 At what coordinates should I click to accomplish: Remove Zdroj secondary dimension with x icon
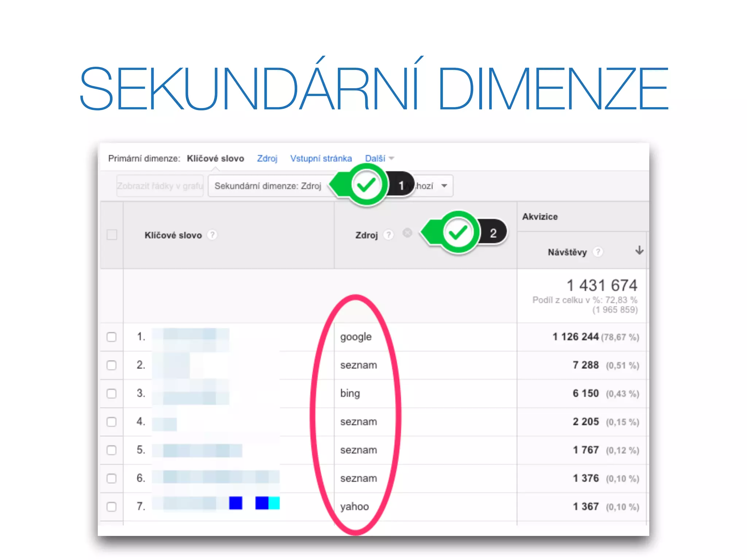click(407, 233)
